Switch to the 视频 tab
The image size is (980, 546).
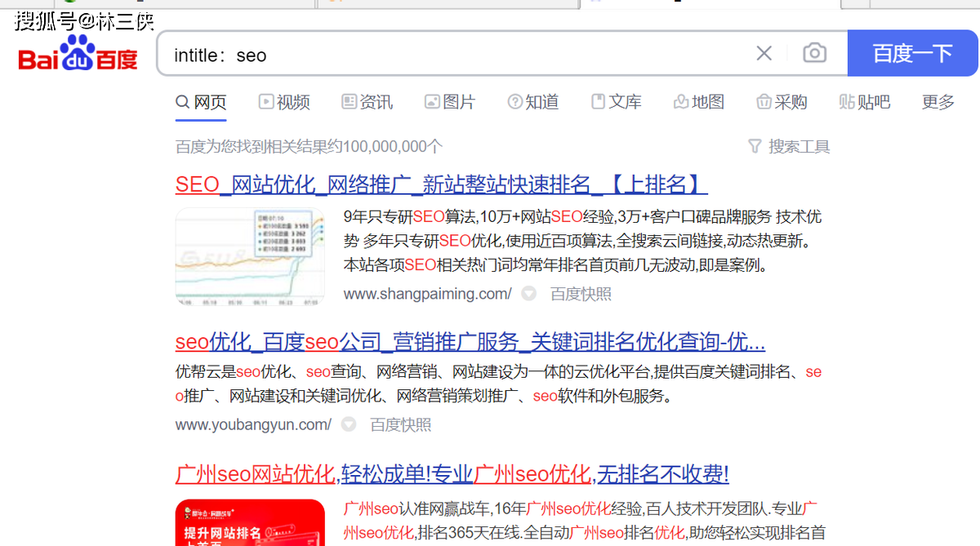coord(284,102)
